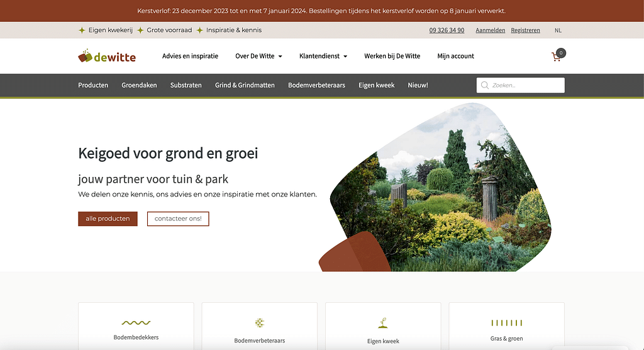Click the Gras & groen grass icon
Viewport: 644px width, 350px height.
point(506,323)
